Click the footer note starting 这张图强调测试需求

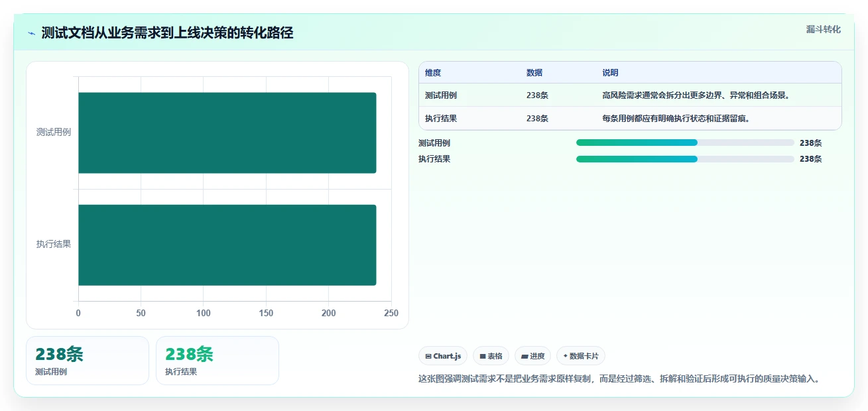click(x=619, y=379)
